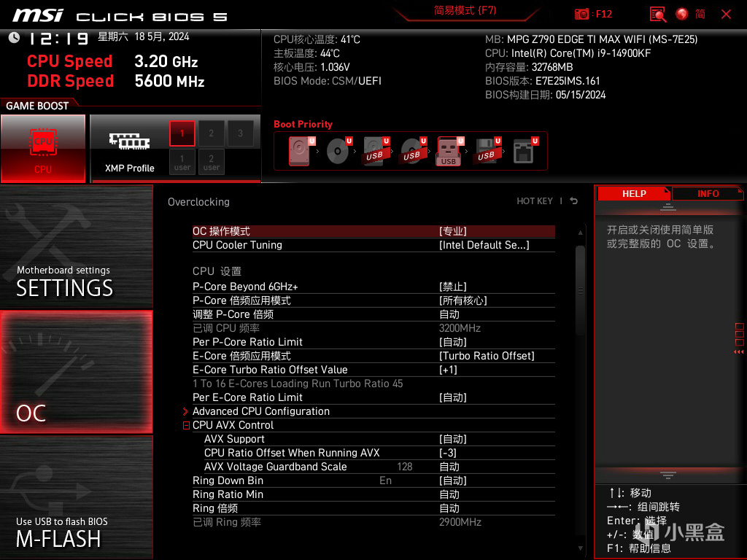Screen dimensions: 747x560
Task: Click the language globe icon
Action: [682, 15]
